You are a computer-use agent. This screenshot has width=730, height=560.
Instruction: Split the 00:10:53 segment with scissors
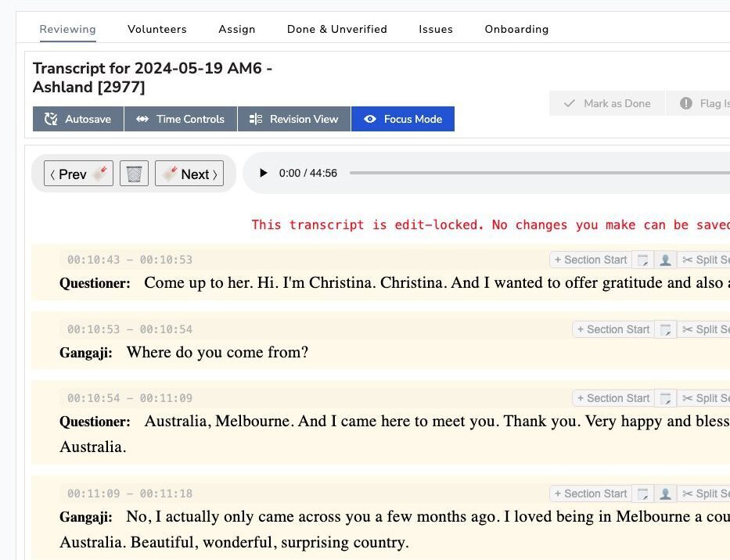[x=704, y=329]
